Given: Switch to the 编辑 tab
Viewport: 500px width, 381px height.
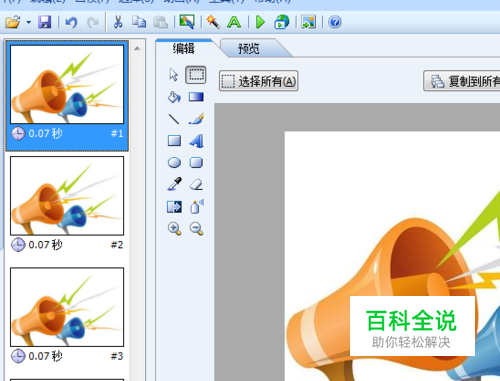Looking at the screenshot, I should [x=184, y=49].
